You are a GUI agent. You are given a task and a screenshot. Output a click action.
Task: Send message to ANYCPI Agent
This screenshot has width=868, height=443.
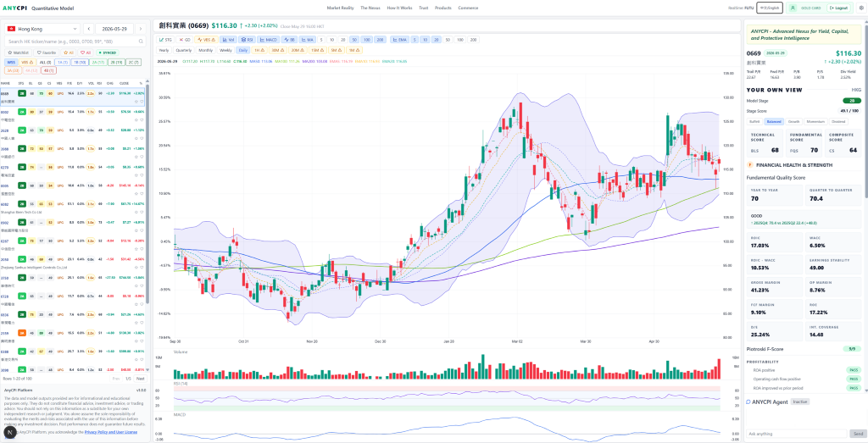[858, 434]
